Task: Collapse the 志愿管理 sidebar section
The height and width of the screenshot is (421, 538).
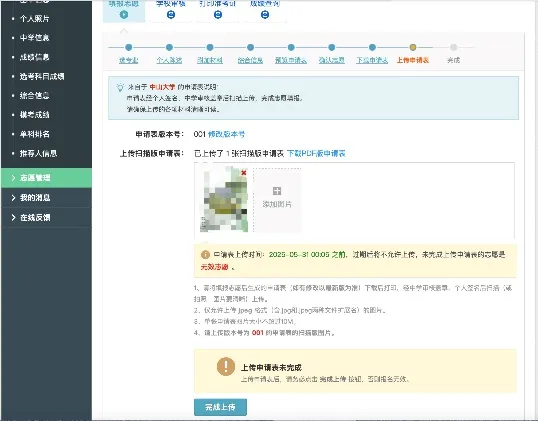Action: pos(47,178)
